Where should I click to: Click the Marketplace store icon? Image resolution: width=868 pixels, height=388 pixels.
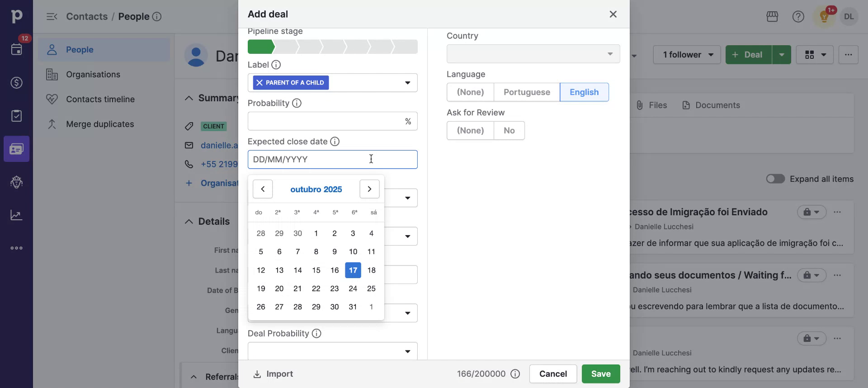772,17
